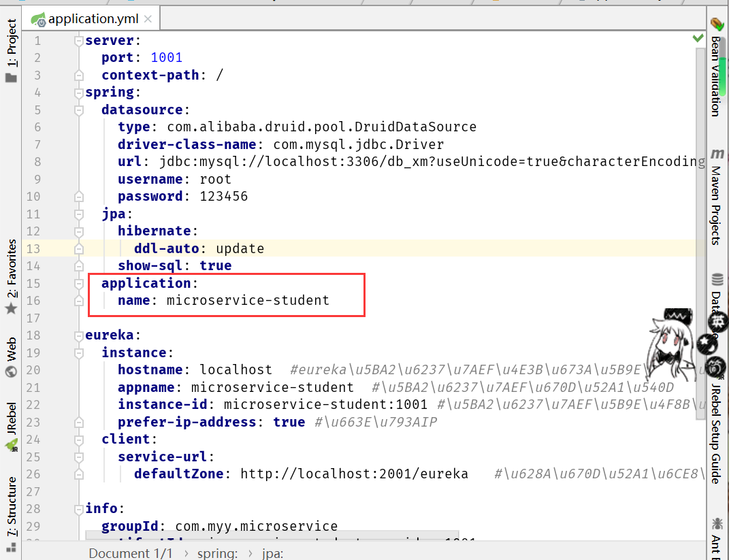Click the Project folder icon
This screenshot has width=729, height=560.
click(11, 78)
